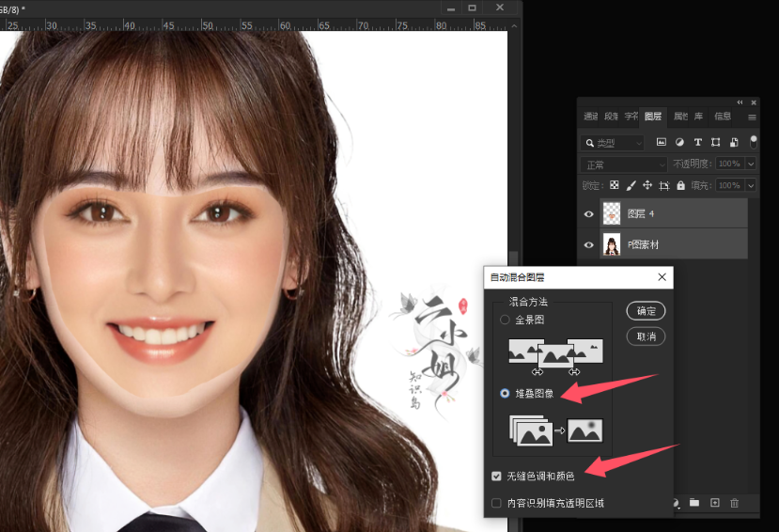Minimize the document window

click(451, 8)
